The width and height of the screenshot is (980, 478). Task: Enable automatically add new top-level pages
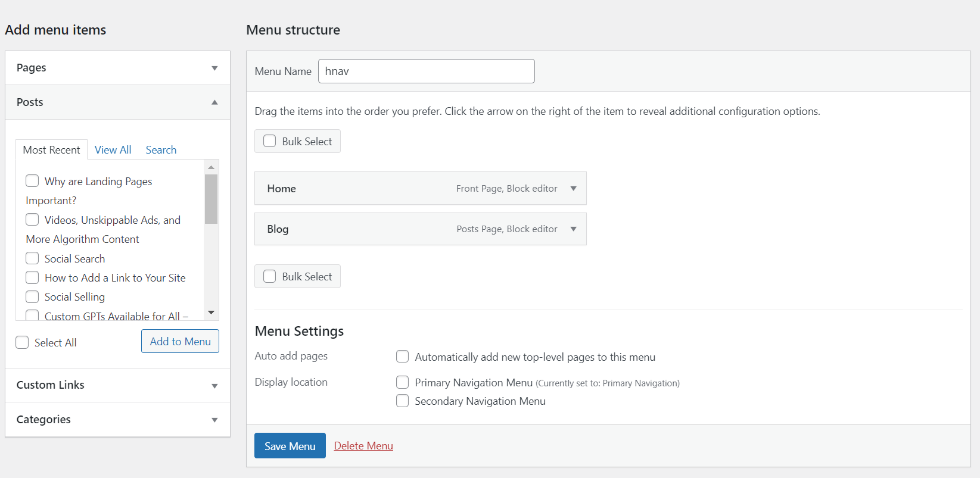tap(402, 357)
